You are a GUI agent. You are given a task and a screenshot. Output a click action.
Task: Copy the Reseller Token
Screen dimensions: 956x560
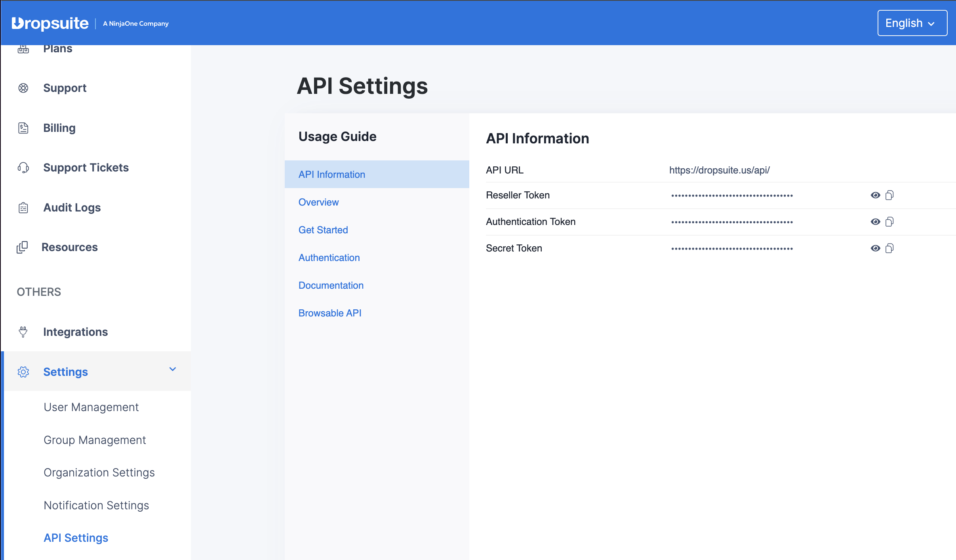tap(889, 195)
